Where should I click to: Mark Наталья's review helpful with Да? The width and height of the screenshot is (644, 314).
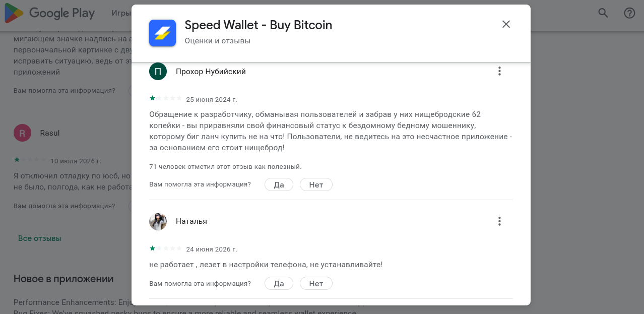(x=279, y=283)
